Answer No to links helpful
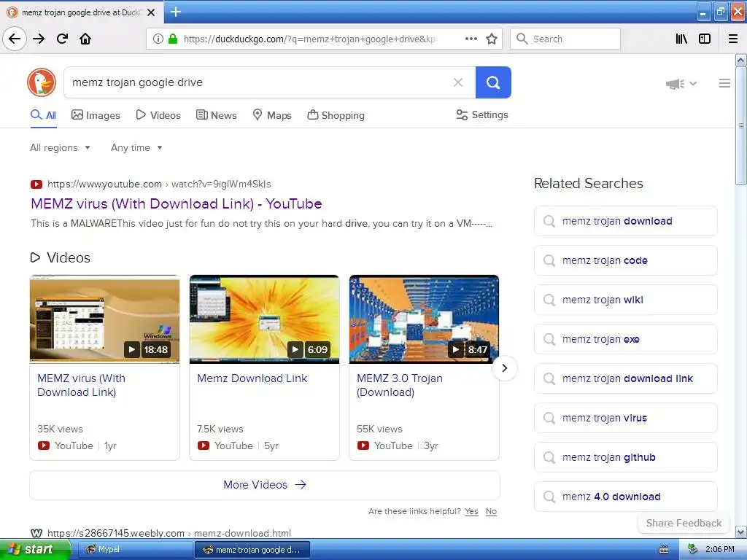 (491, 511)
